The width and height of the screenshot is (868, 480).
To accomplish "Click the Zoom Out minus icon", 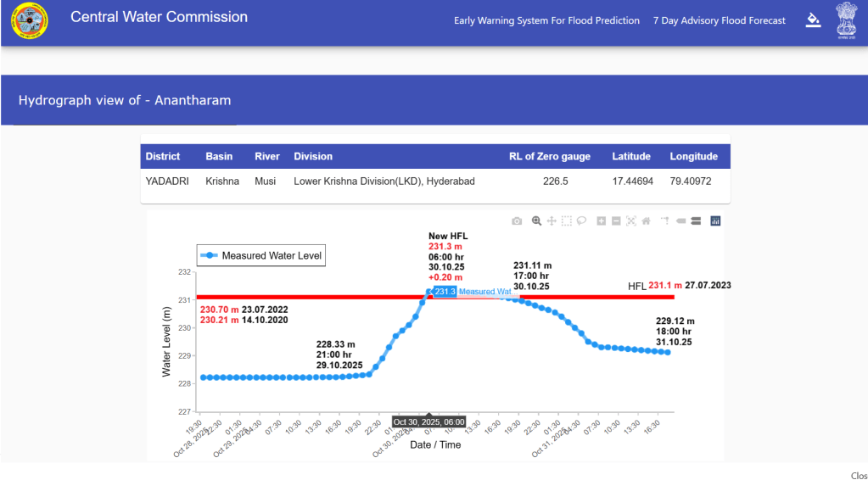I will pyautogui.click(x=616, y=221).
